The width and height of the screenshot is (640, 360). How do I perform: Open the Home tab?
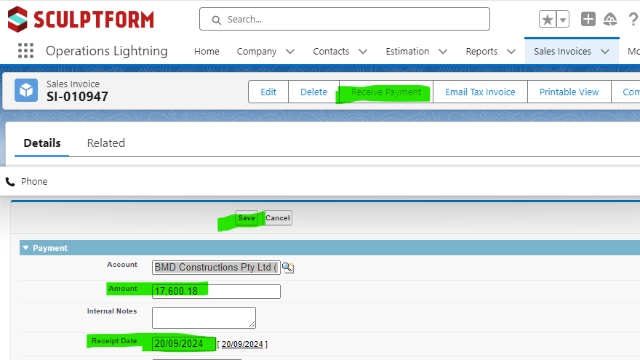(x=207, y=51)
